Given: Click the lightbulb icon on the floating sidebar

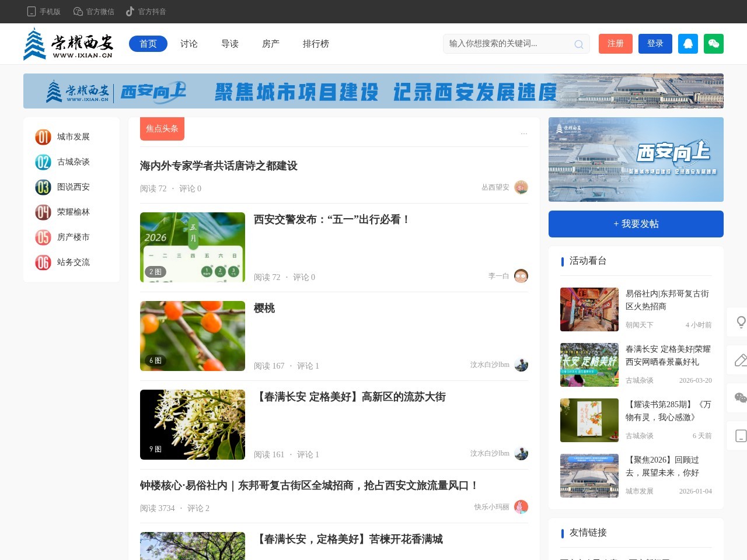Looking at the screenshot, I should click(741, 321).
